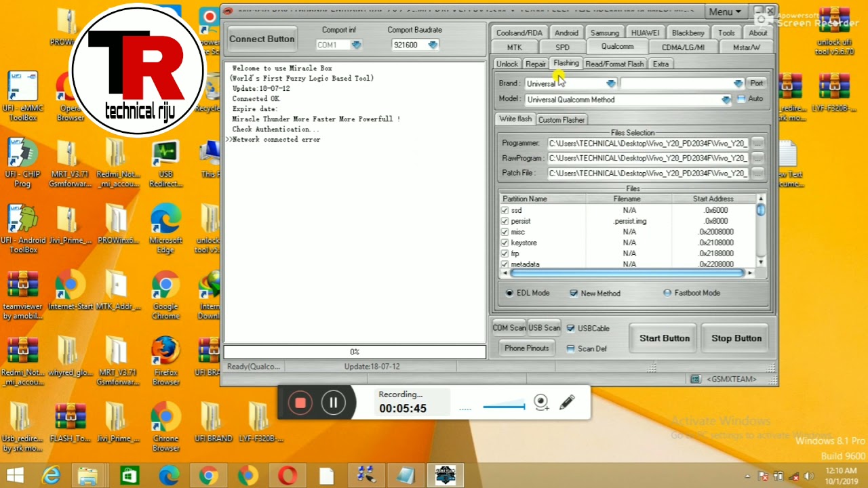This screenshot has height=488, width=868.
Task: Switch to the MTK tab
Action: click(x=515, y=47)
